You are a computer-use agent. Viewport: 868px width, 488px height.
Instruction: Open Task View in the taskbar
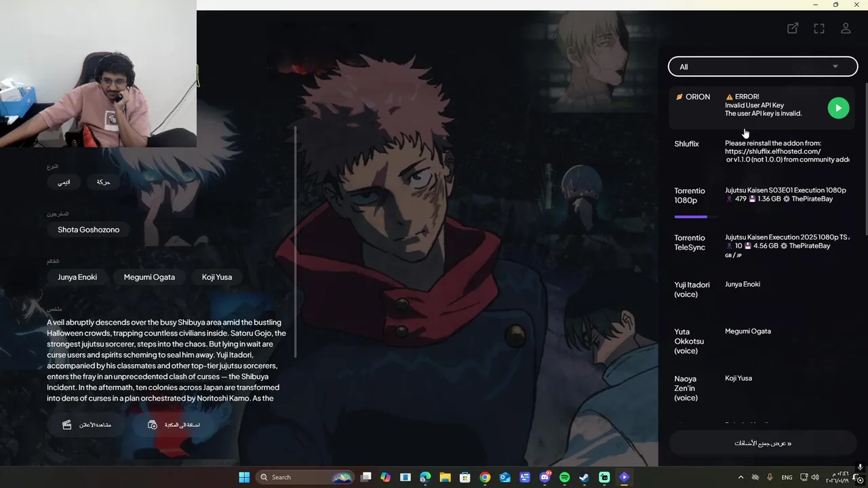[x=366, y=477]
